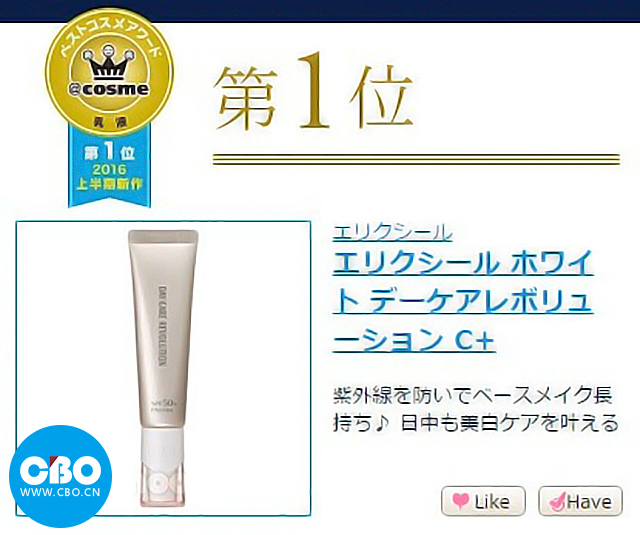640x535 pixels.
Task: Click the Day Care Revolution tube thumbnail
Action: pyautogui.click(x=163, y=368)
